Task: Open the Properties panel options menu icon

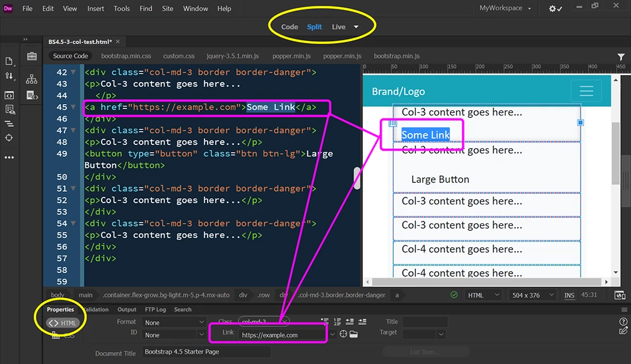Action: [x=624, y=310]
